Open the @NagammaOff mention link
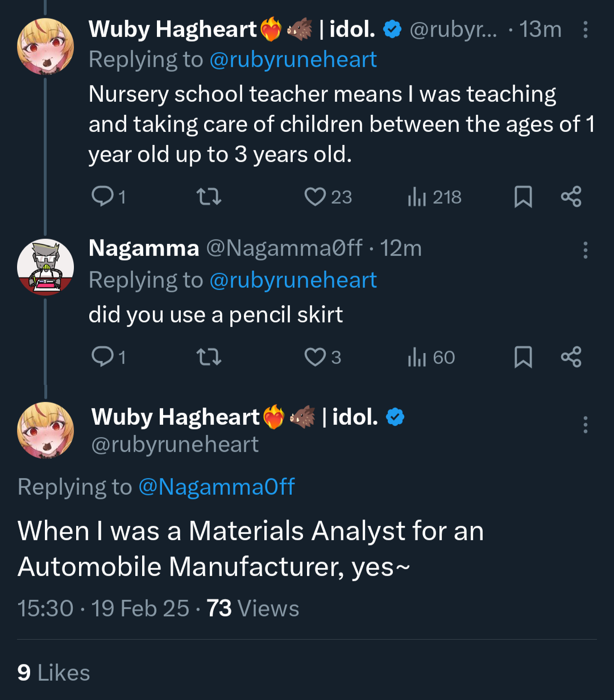The width and height of the screenshot is (614, 700). tap(217, 487)
